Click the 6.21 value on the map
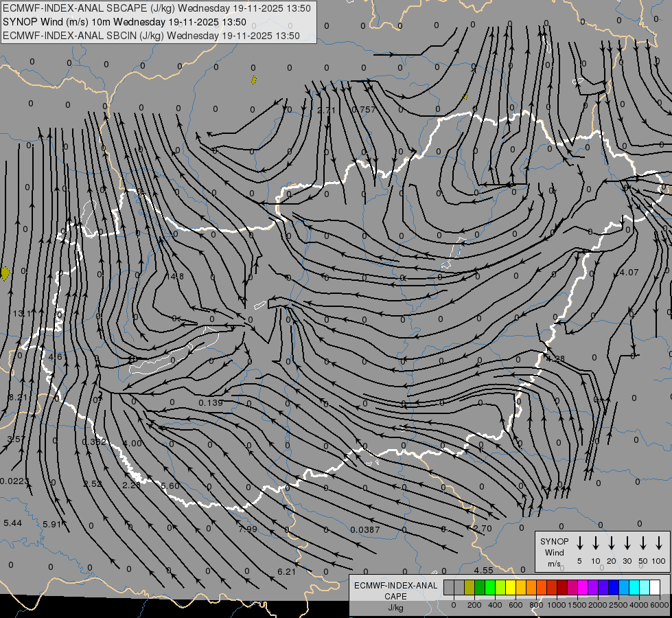 [287, 572]
